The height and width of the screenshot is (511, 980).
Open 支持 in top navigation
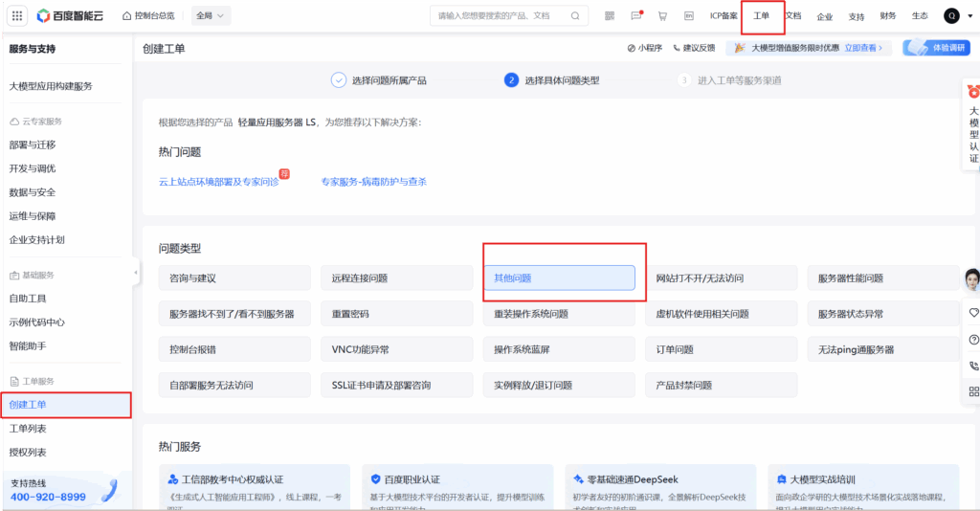click(857, 17)
